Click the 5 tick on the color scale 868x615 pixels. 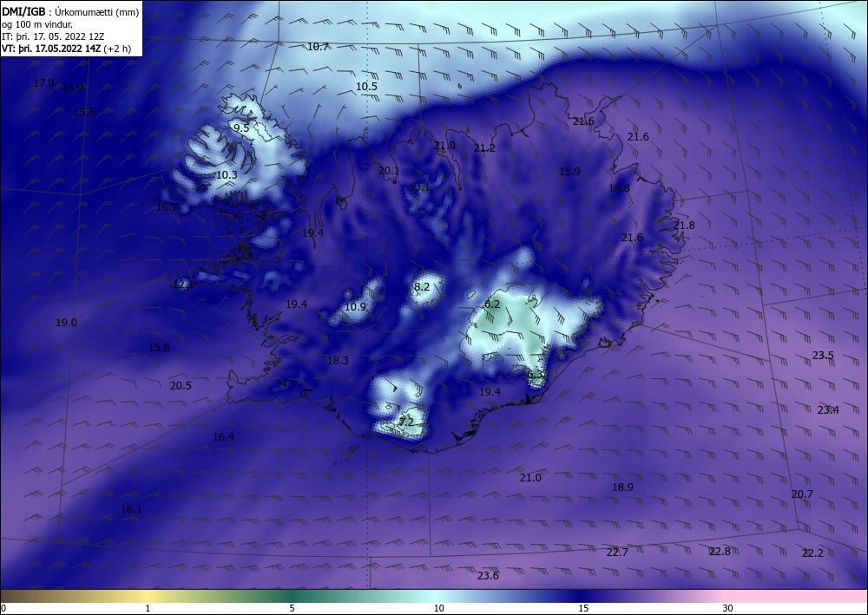click(292, 609)
